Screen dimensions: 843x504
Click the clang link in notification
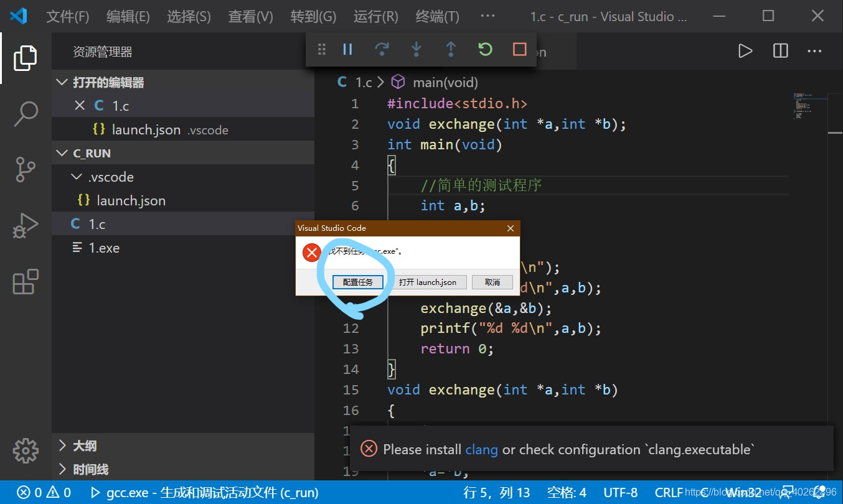(x=481, y=449)
